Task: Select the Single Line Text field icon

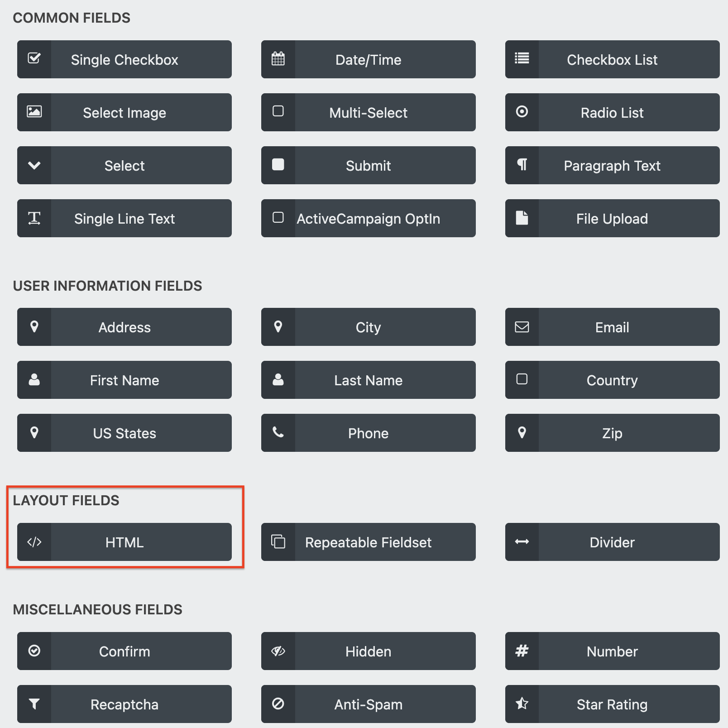Action: coord(34,218)
